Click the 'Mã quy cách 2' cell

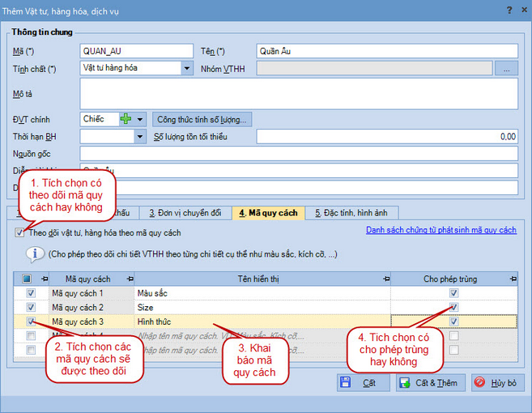pos(92,308)
